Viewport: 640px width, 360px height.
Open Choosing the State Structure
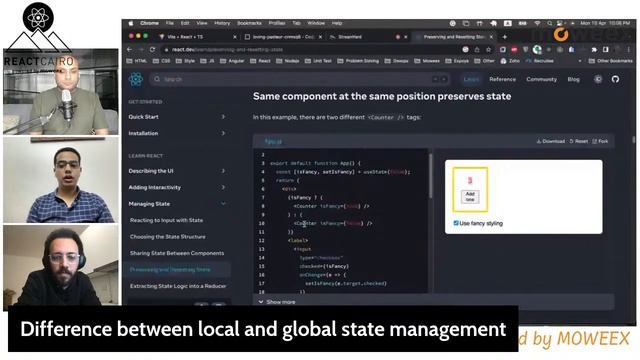(168, 237)
